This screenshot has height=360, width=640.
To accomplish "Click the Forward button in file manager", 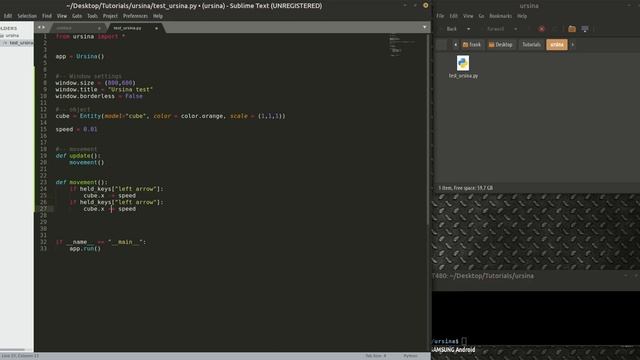I will (496, 29).
